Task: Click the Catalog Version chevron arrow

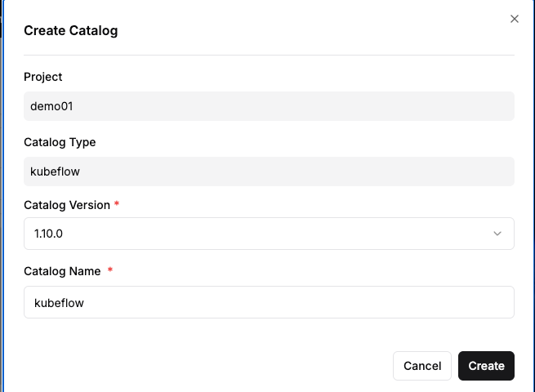Action: (x=497, y=234)
